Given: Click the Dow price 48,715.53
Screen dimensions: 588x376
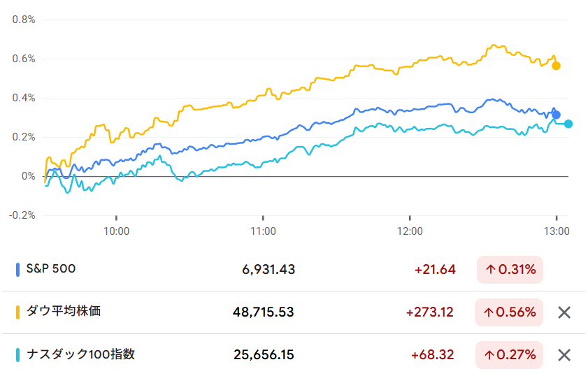Looking at the screenshot, I should [263, 312].
